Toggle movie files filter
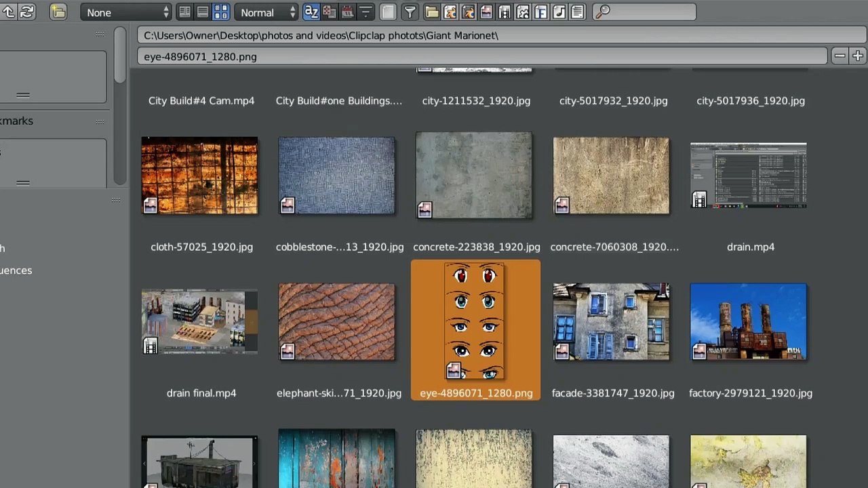The image size is (868, 488). point(505,12)
